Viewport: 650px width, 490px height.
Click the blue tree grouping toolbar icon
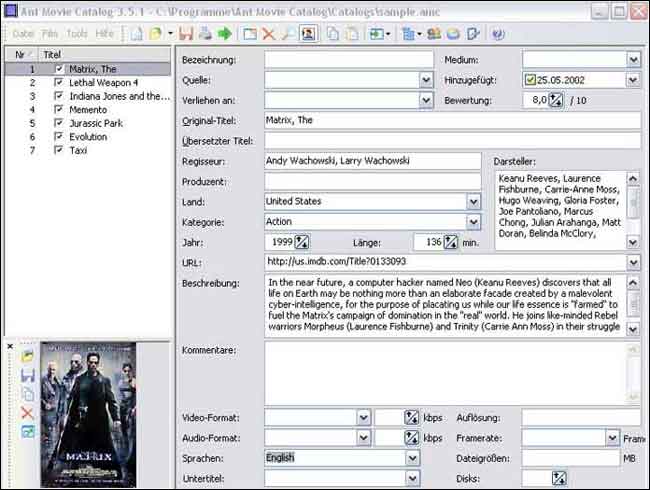click(x=409, y=34)
